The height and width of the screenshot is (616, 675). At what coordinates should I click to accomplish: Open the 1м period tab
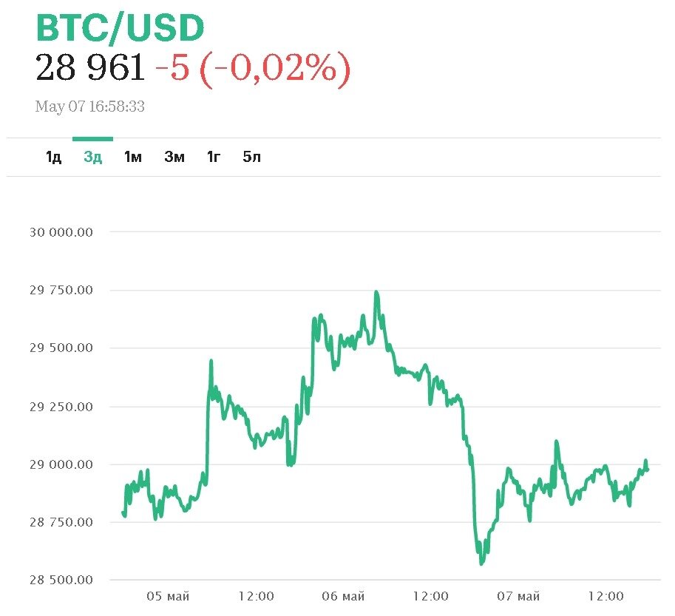click(x=132, y=157)
